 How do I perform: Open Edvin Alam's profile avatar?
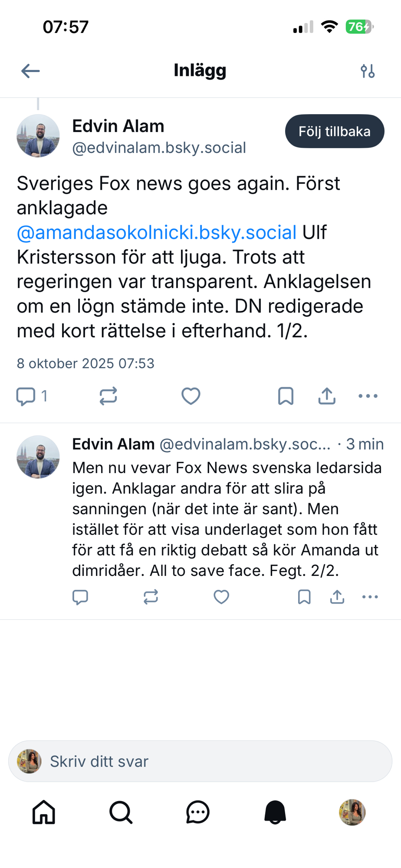coord(38,136)
